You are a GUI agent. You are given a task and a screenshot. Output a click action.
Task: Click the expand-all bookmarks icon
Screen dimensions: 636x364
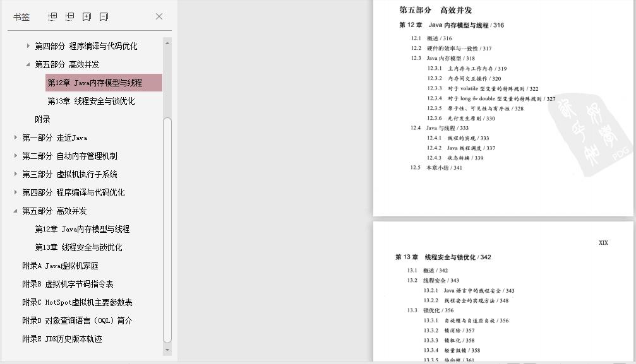(52, 16)
